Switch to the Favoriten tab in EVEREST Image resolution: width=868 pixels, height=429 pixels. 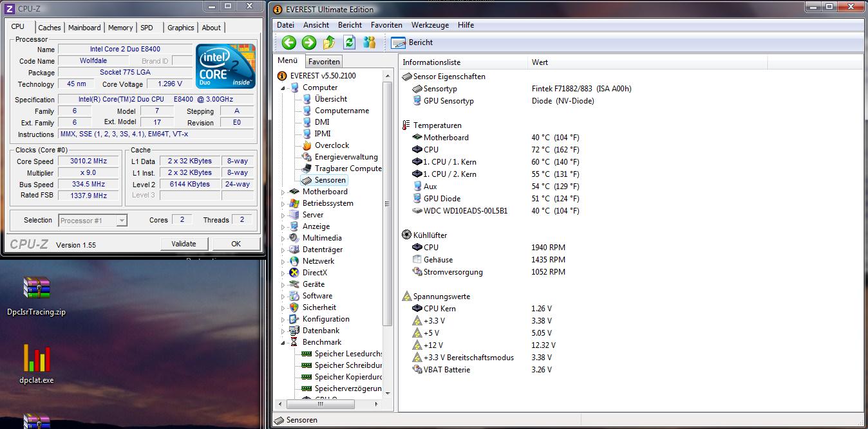tap(323, 62)
